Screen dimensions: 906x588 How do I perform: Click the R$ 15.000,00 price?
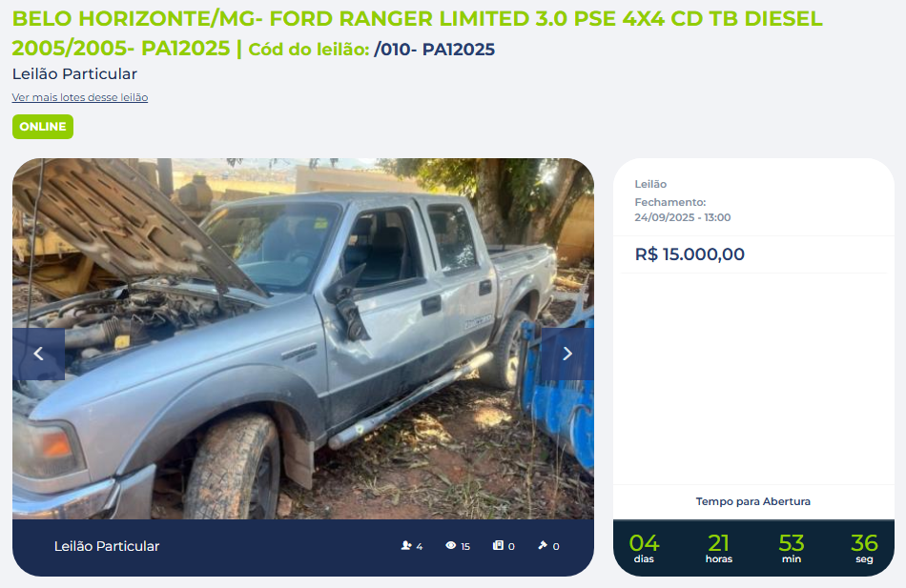coord(690,254)
